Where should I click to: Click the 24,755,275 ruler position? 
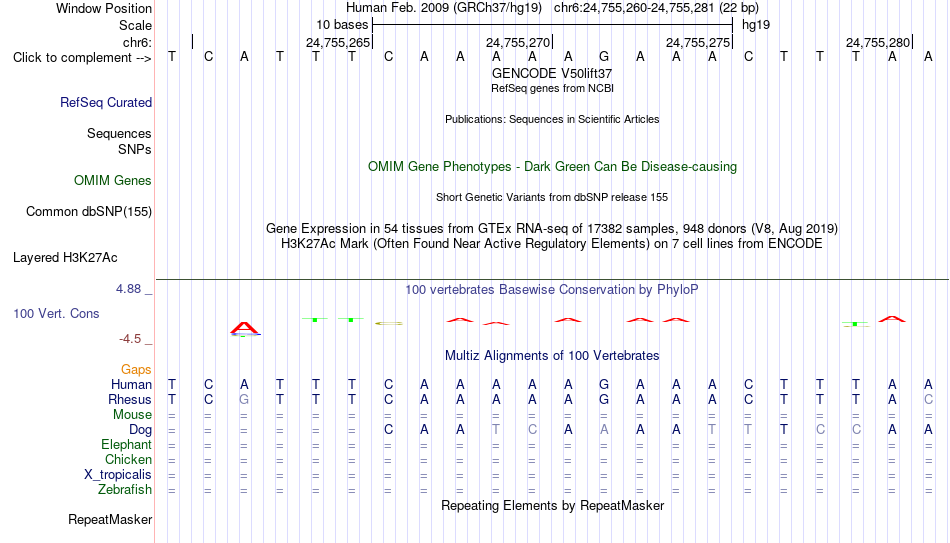click(x=698, y=42)
